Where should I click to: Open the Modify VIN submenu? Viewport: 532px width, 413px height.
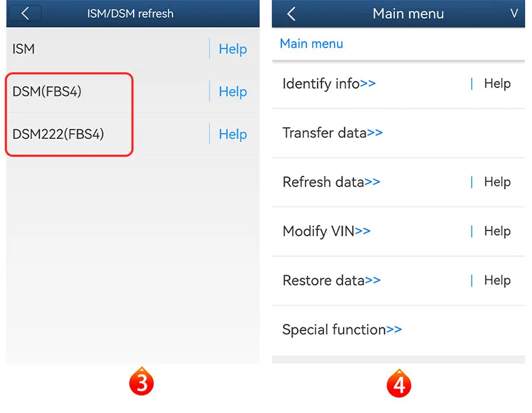tap(326, 231)
